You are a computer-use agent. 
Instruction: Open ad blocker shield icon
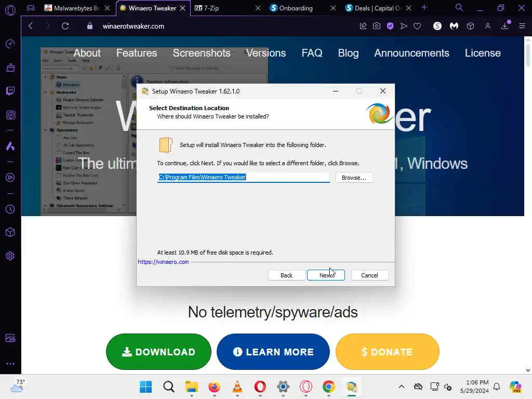coord(390,26)
